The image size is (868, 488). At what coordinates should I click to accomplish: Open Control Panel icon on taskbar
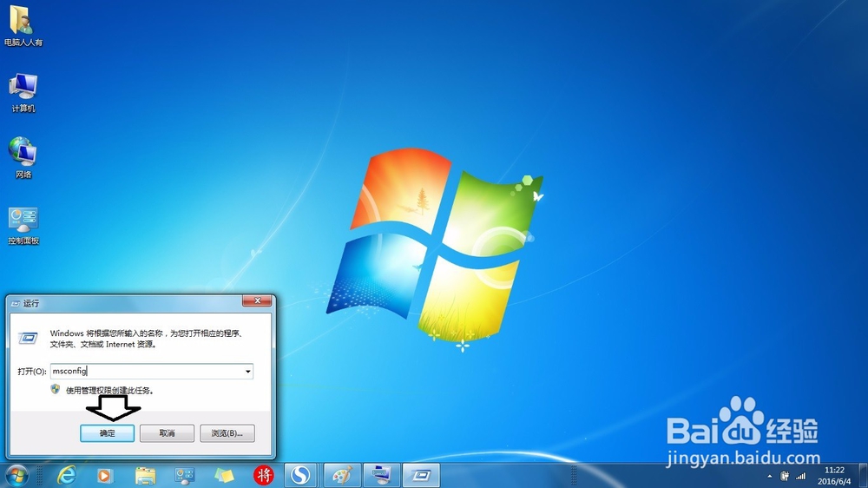click(x=184, y=475)
